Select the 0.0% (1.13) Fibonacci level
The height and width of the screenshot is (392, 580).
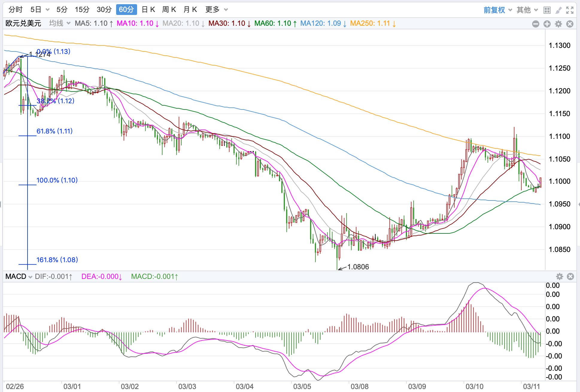(x=54, y=51)
